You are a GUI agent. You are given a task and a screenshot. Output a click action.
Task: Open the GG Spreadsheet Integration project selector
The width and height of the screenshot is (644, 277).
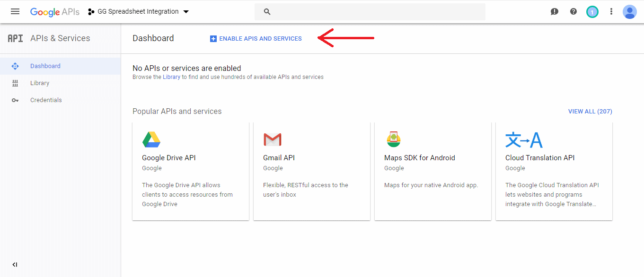pyautogui.click(x=138, y=11)
